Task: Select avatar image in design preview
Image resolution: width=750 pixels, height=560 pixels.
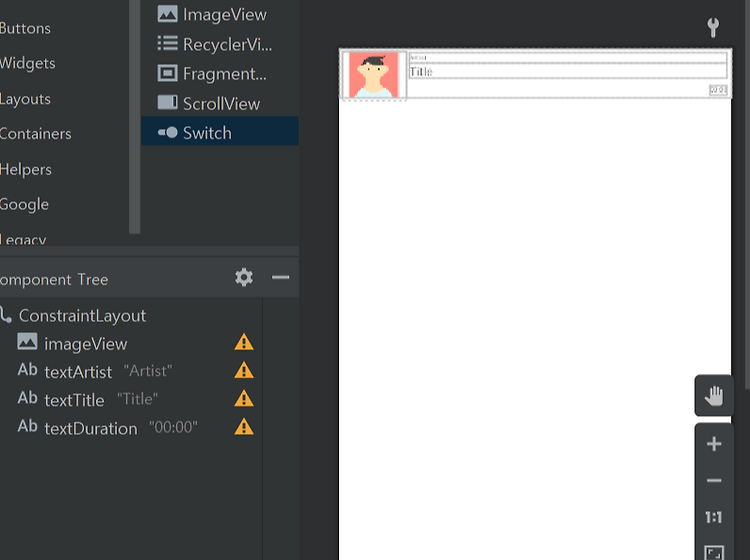Action: pyautogui.click(x=374, y=75)
